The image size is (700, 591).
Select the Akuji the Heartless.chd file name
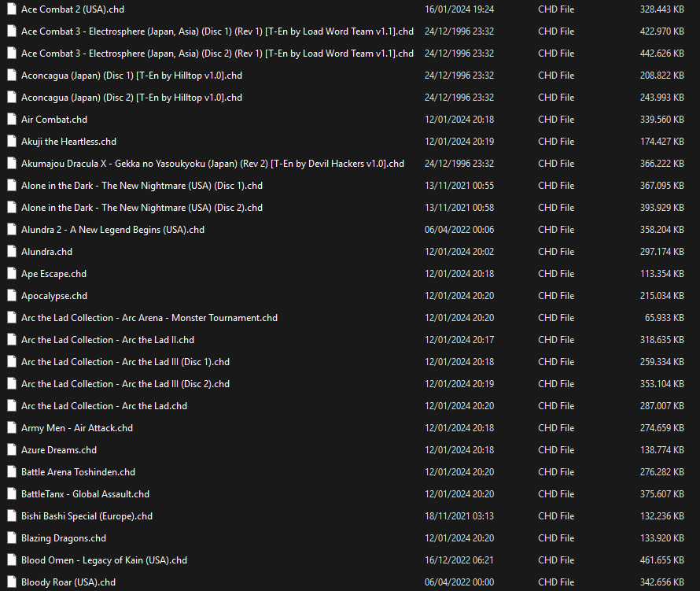coord(68,141)
